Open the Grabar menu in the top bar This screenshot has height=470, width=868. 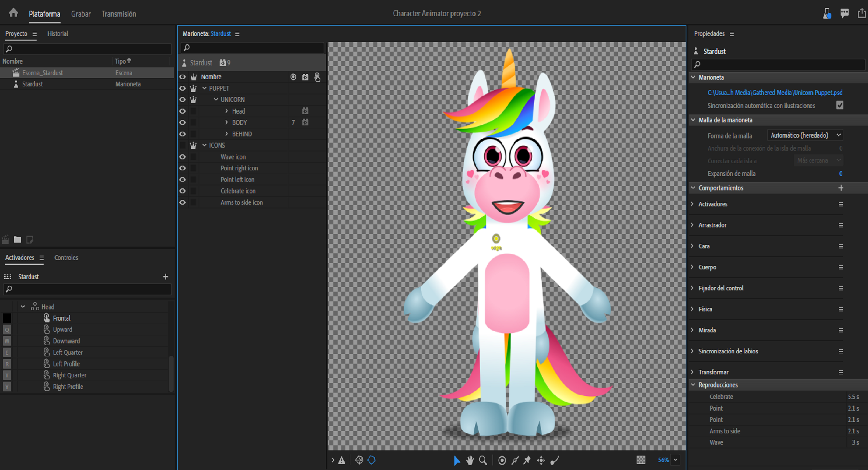81,14
